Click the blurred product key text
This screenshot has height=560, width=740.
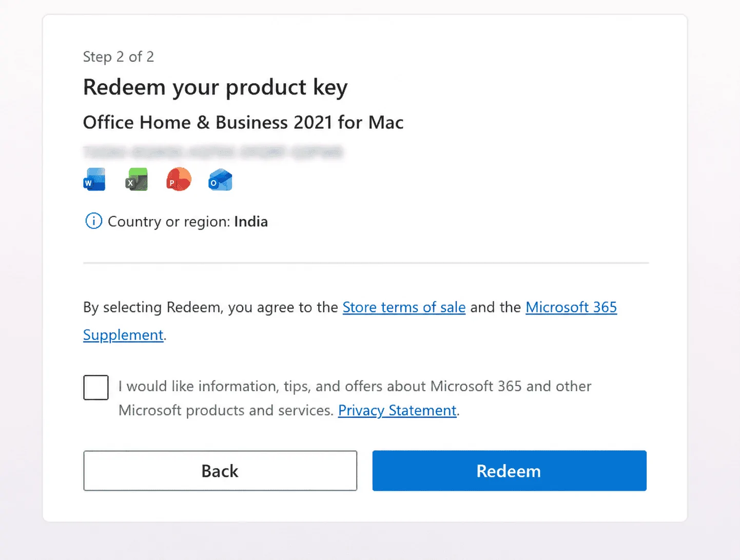(213, 152)
